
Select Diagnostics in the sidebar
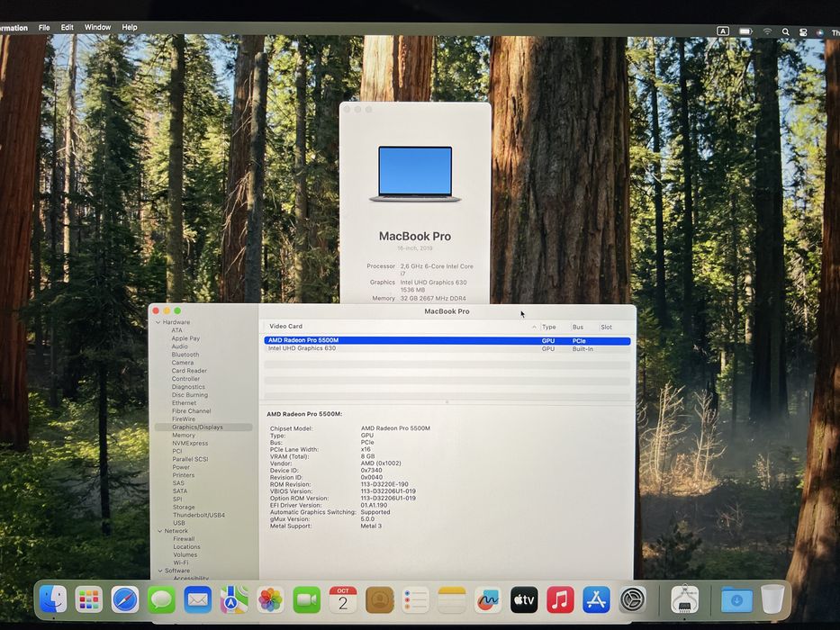tap(188, 387)
